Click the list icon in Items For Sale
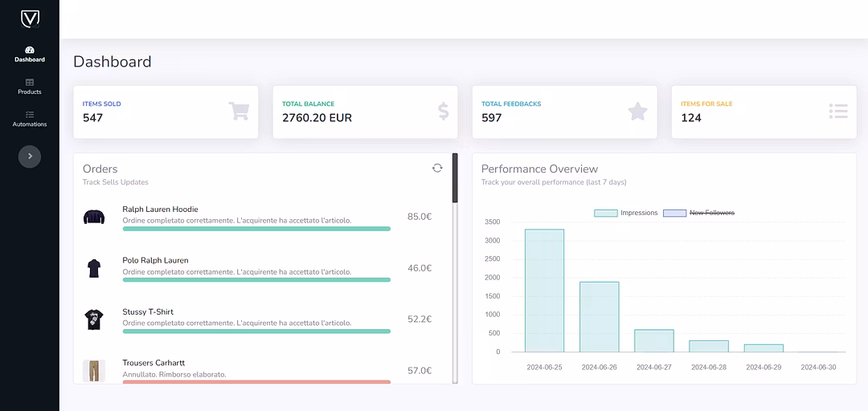 click(x=838, y=111)
